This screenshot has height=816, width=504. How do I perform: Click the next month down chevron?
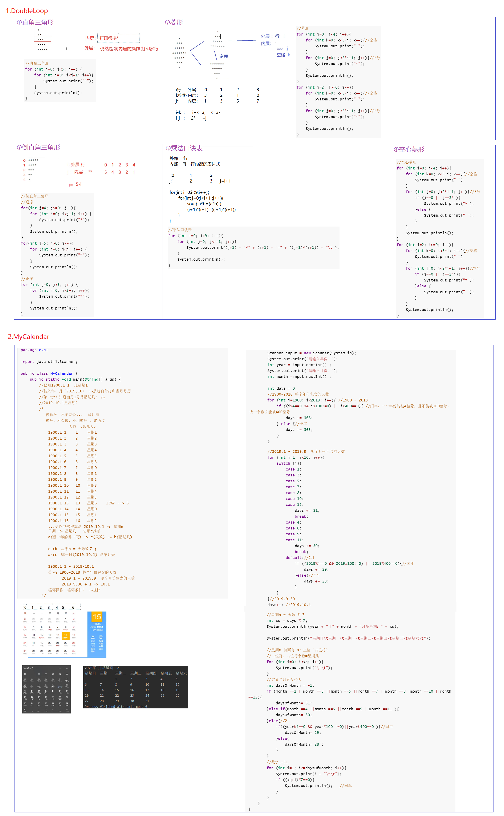point(67,669)
